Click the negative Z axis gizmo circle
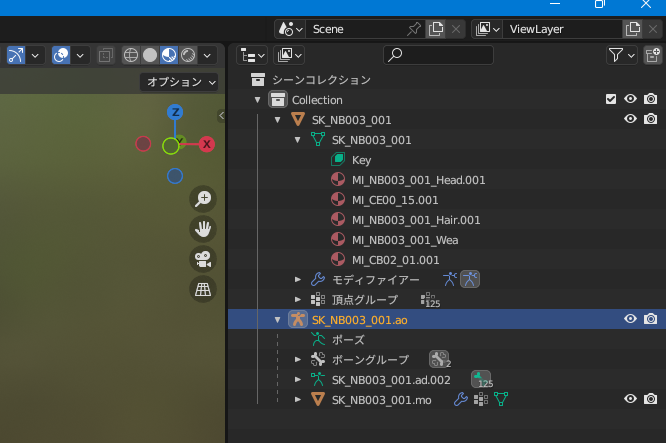The width and height of the screenshot is (666, 443). point(175,176)
